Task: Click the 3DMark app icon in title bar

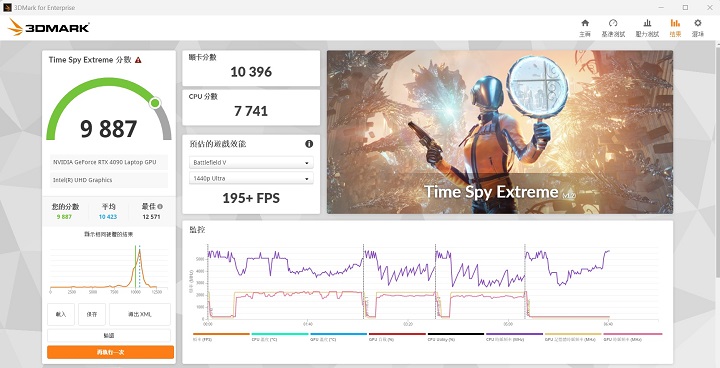Action: point(7,7)
